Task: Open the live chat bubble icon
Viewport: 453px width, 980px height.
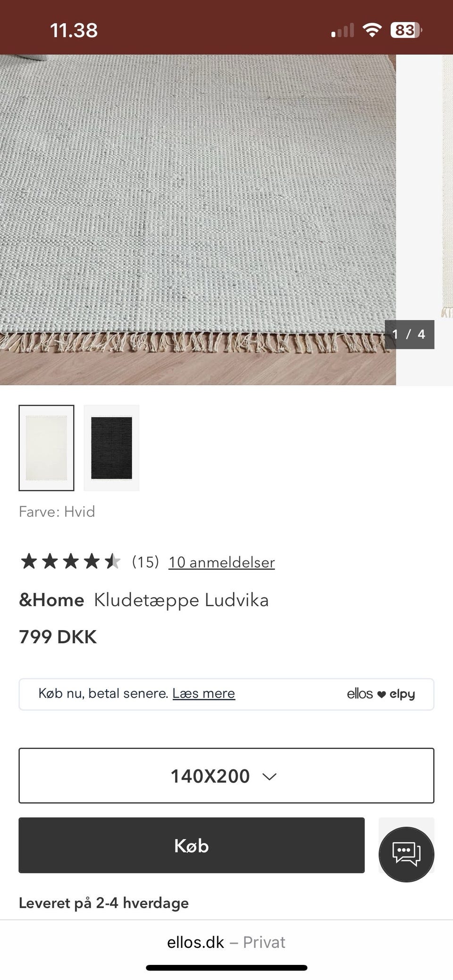Action: coord(406,854)
